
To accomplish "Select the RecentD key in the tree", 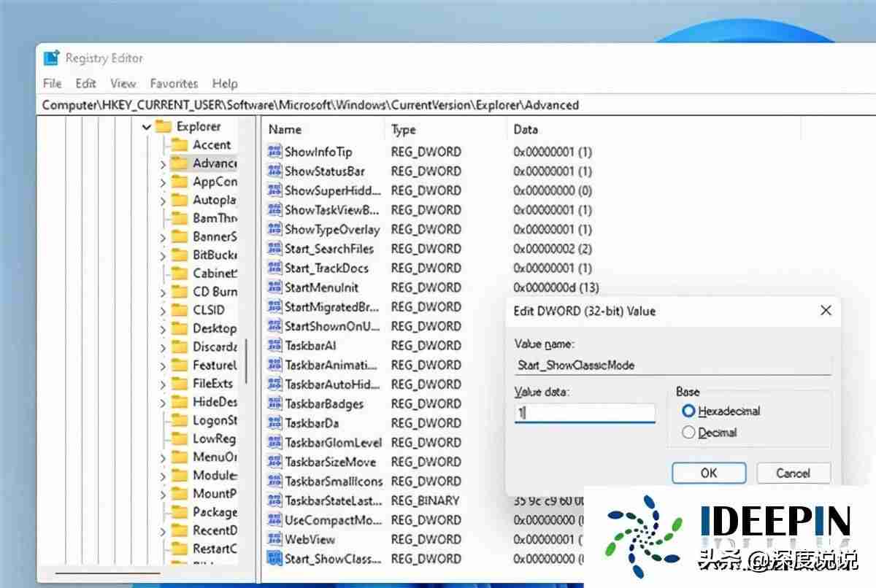I will [x=215, y=530].
